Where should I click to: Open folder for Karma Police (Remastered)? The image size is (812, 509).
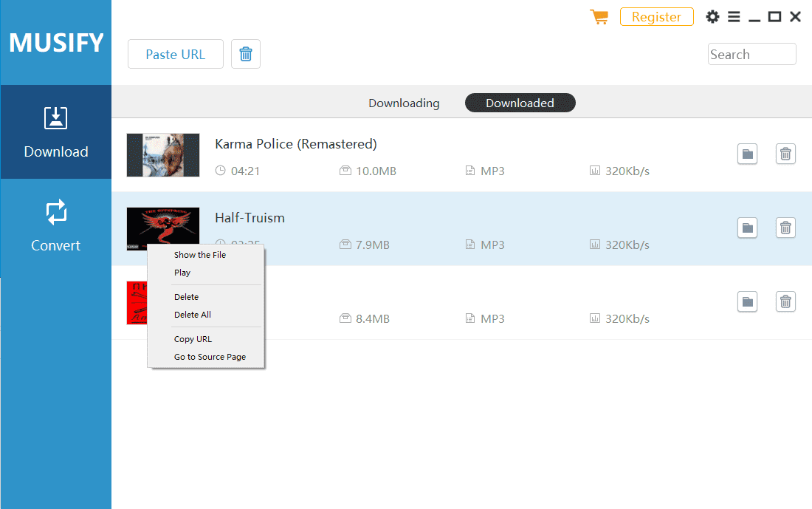747,154
